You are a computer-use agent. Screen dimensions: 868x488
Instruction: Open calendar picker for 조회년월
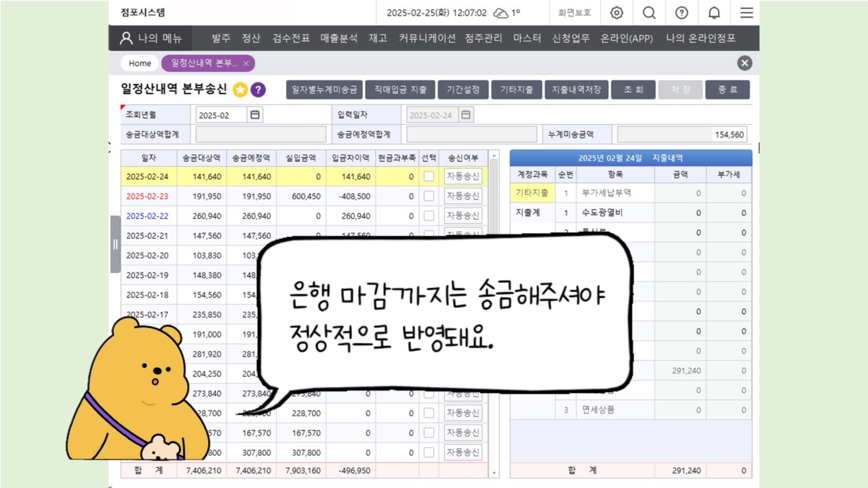click(x=255, y=115)
